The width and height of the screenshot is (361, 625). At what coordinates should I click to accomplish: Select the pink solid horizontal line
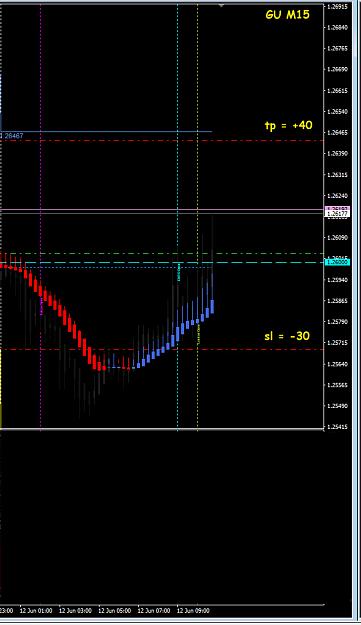click(161, 209)
